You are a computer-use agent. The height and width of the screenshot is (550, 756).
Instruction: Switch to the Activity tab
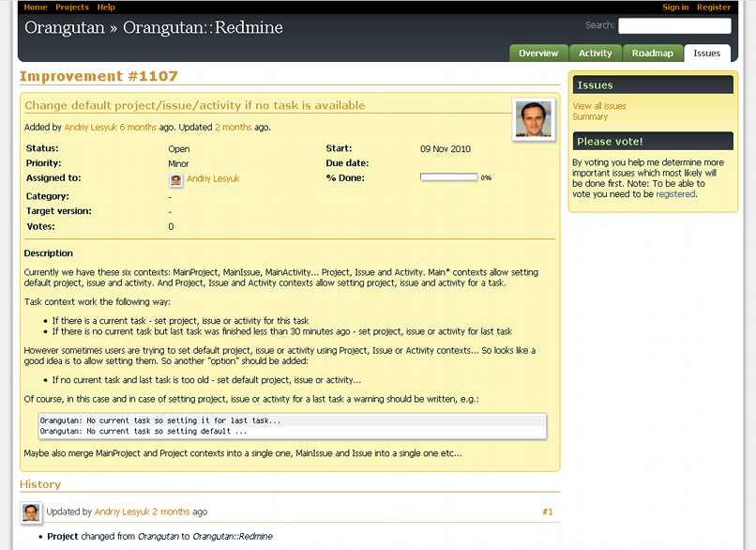coord(595,53)
